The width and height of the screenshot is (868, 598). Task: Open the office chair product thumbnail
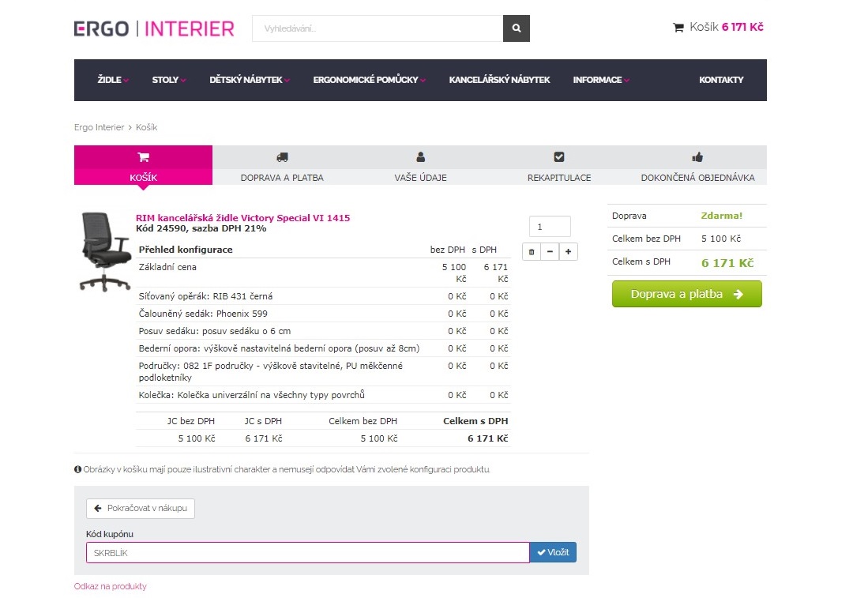pyautogui.click(x=104, y=252)
